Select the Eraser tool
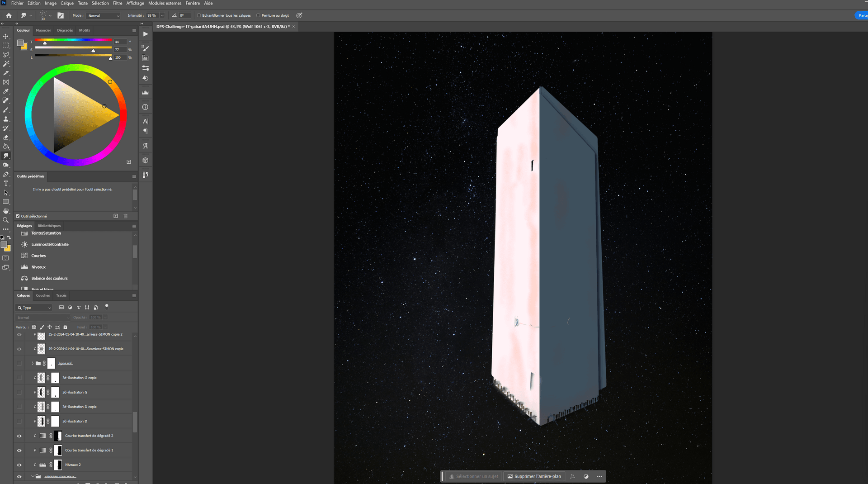 6,138
